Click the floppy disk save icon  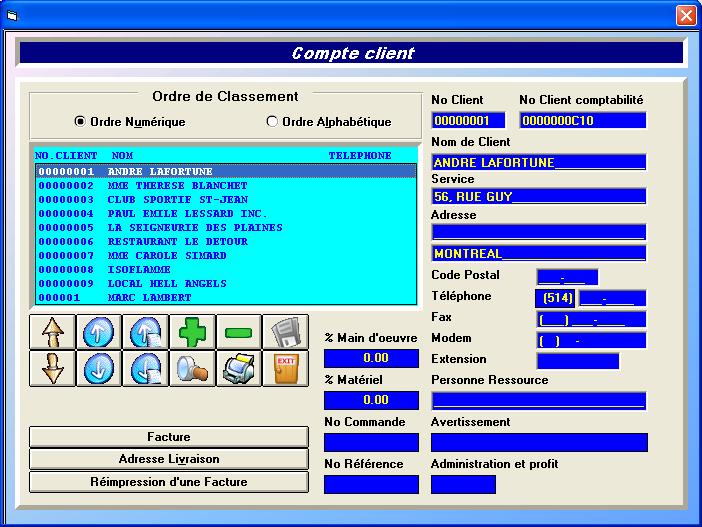tap(285, 332)
